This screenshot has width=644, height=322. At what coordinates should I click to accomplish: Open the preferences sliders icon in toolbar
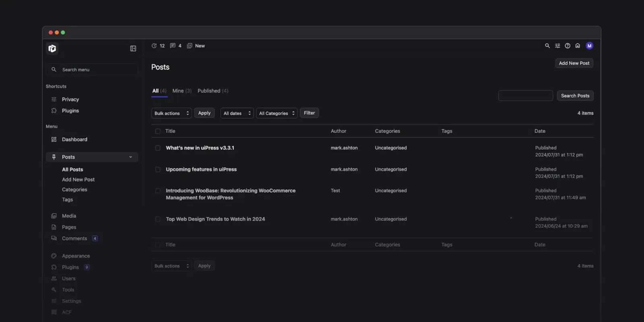pyautogui.click(x=557, y=46)
